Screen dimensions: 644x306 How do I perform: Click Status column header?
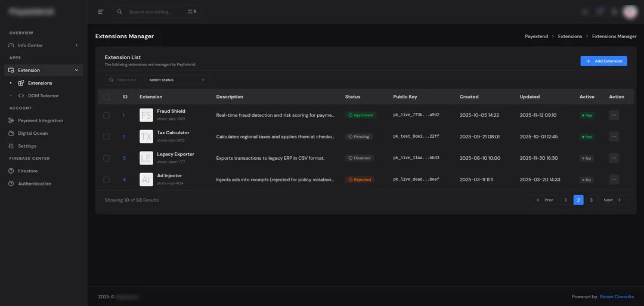click(x=352, y=97)
